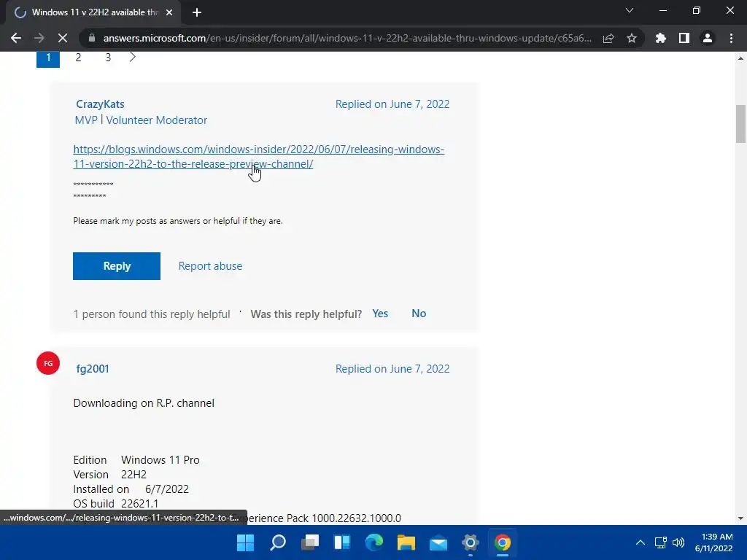This screenshot has height=560, width=747.
Task: Open CrazyKats reply date June 7, 2022
Action: (392, 104)
